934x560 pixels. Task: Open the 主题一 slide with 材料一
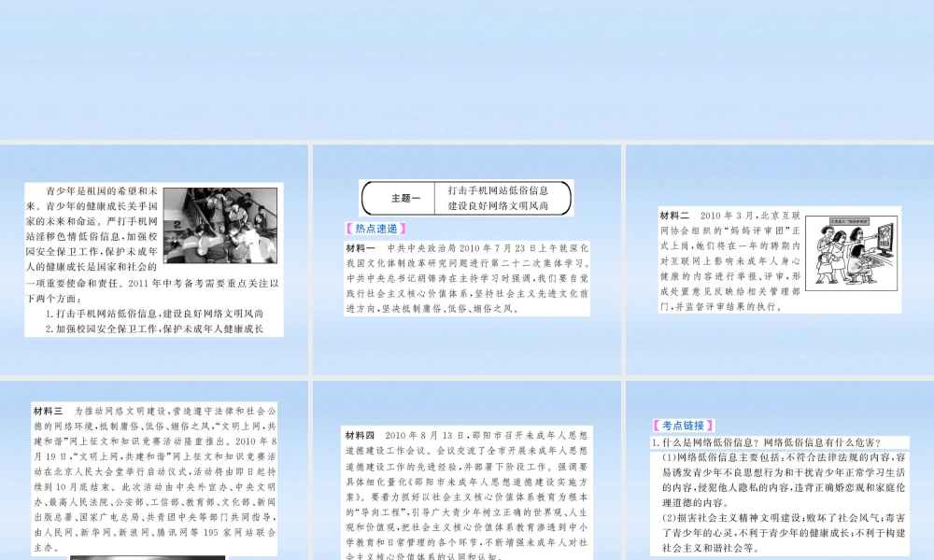467,259
